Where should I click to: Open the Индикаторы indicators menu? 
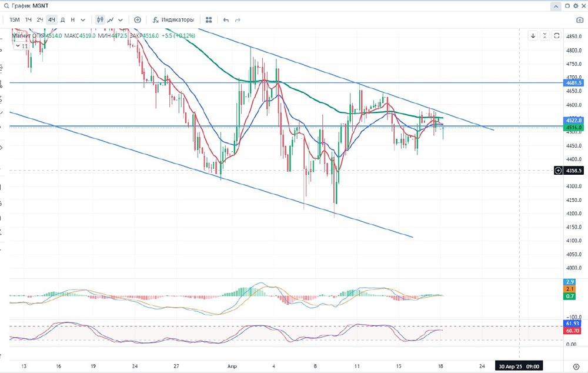click(173, 20)
